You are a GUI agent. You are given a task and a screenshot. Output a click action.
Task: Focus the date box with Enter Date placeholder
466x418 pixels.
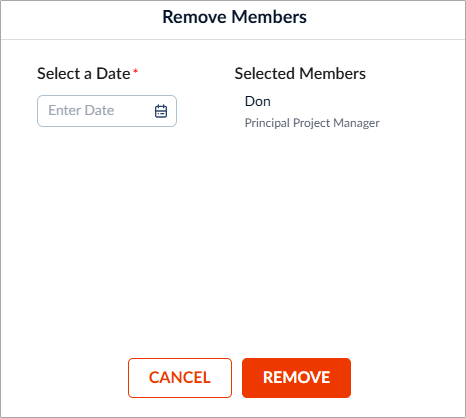pos(107,111)
